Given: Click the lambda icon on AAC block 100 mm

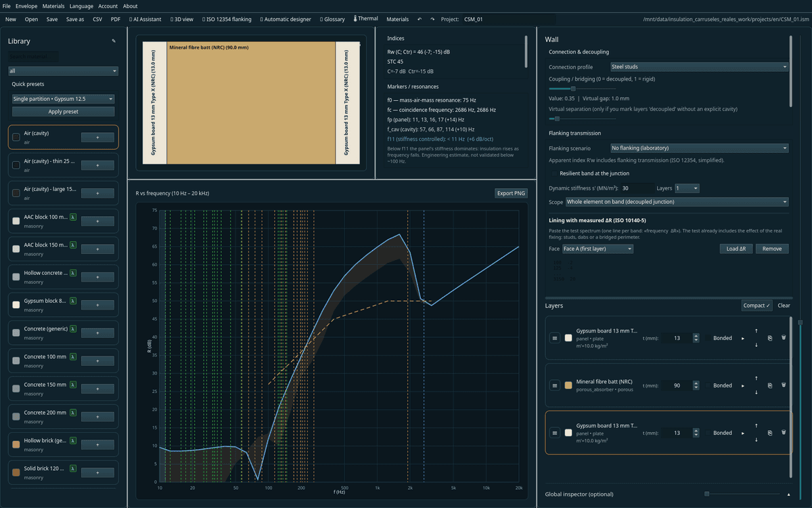Looking at the screenshot, I should pos(73,217).
